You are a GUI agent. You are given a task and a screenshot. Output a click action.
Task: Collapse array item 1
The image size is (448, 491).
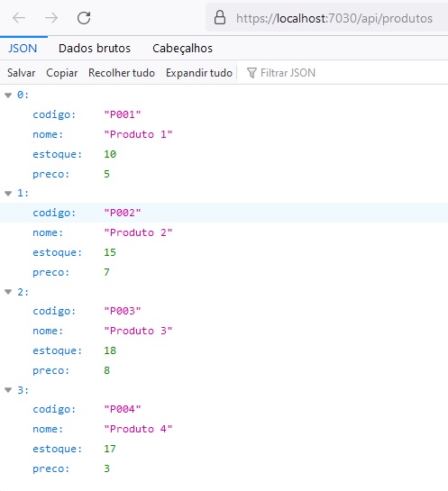pyautogui.click(x=8, y=193)
